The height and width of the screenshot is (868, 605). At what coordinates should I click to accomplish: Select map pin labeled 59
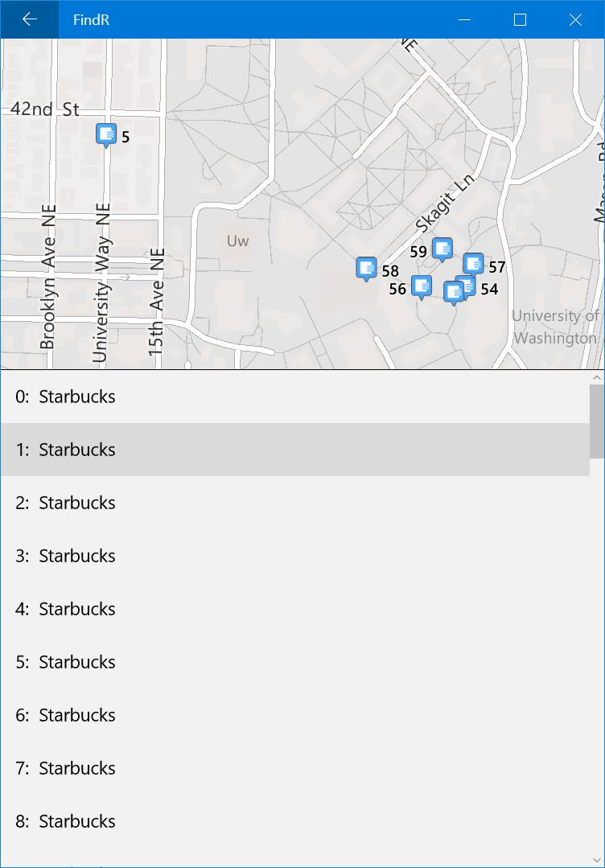[442, 249]
